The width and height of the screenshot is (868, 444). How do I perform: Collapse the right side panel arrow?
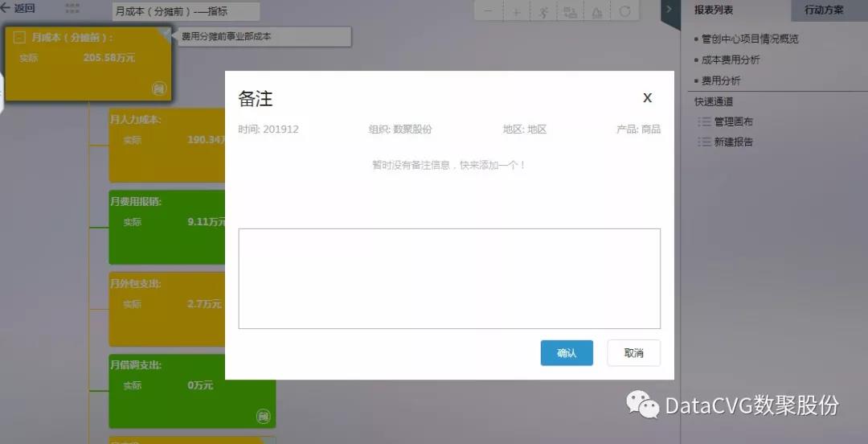(669, 10)
